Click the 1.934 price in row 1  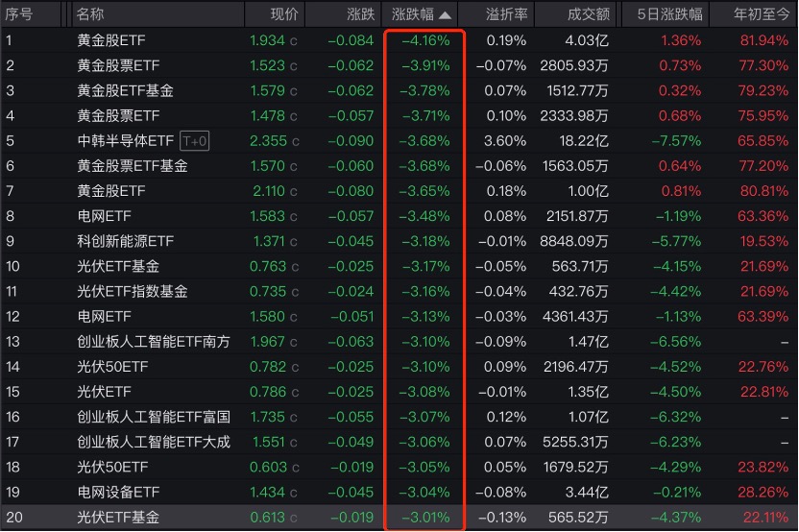pyautogui.click(x=267, y=40)
